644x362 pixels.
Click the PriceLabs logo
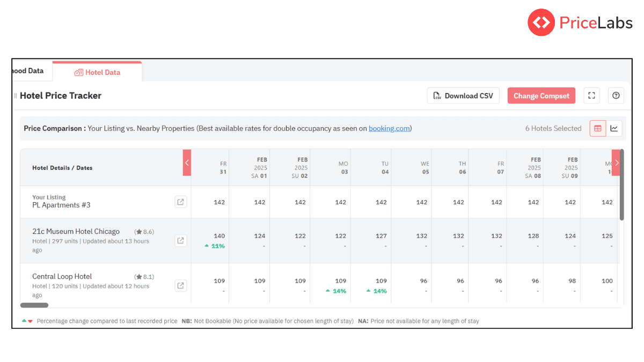[580, 22]
